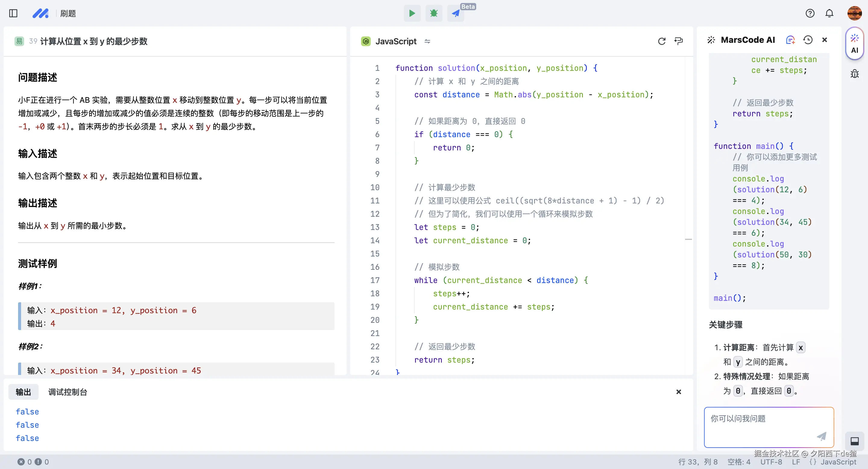
Task: Click the editor format icon beside reset
Action: pyautogui.click(x=678, y=41)
